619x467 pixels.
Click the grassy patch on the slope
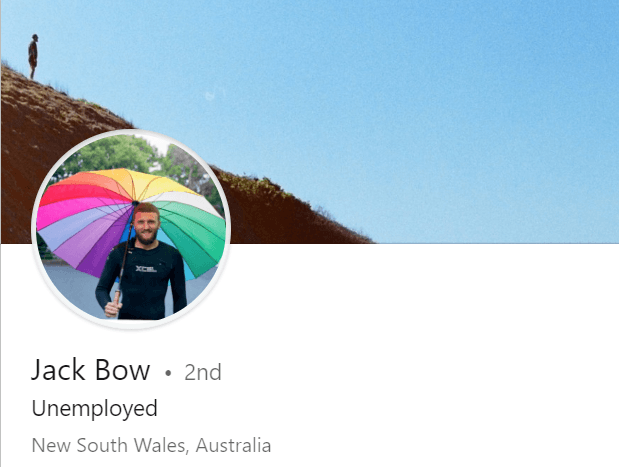255,185
